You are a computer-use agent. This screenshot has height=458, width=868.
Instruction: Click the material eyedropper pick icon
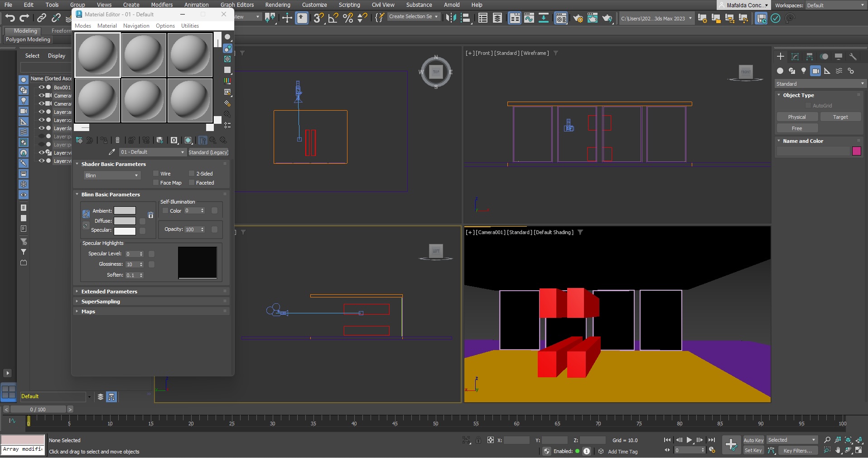(x=112, y=152)
